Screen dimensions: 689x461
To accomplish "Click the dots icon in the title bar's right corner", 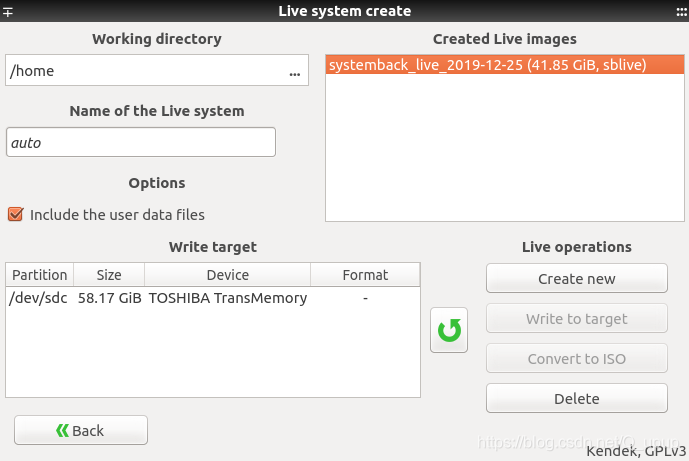I will (x=682, y=12).
